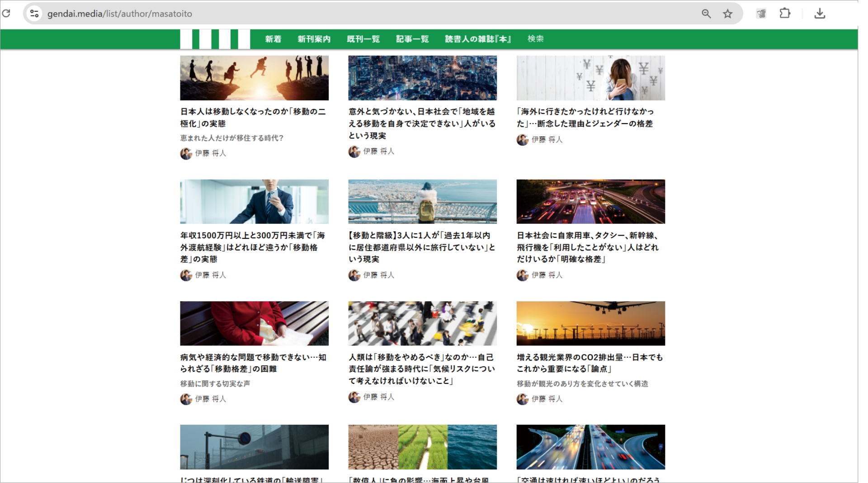Image resolution: width=868 pixels, height=483 pixels.
Task: Reload the page with the refresh icon
Action: [6, 13]
